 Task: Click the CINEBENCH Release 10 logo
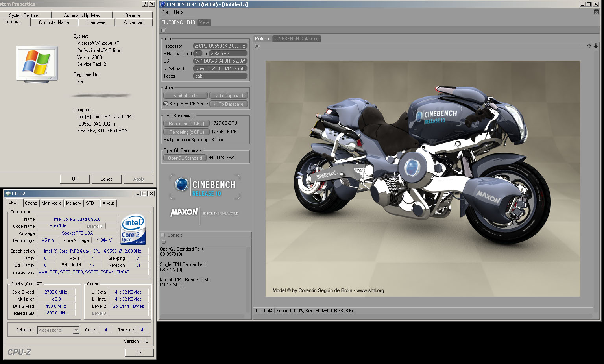coord(205,187)
